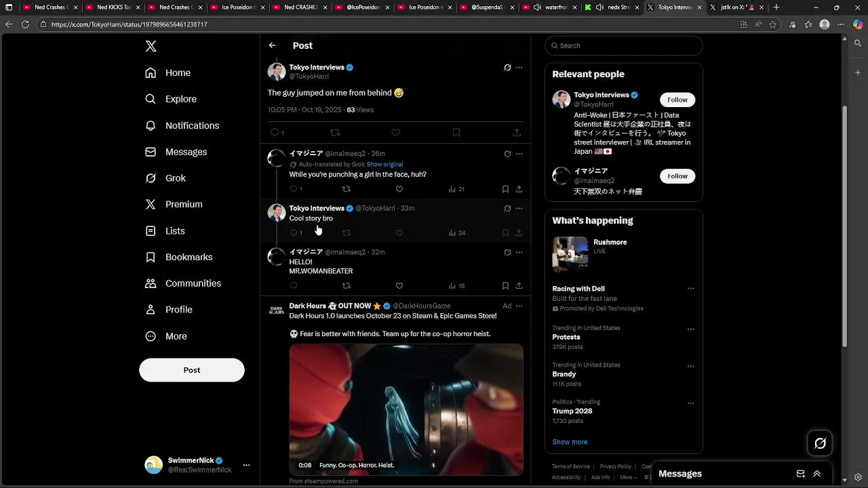
Task: View analytics of the 'Cool story bro' reply
Action: point(456,233)
